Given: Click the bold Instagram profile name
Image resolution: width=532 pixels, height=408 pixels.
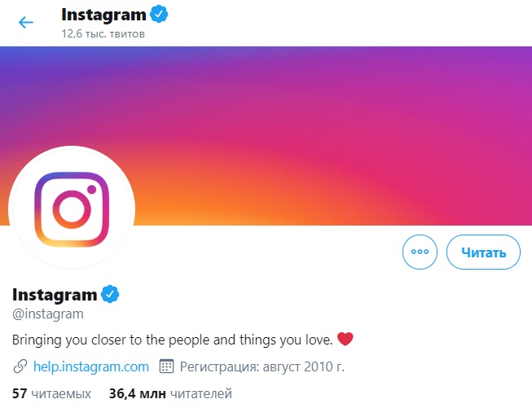Looking at the screenshot, I should [55, 294].
